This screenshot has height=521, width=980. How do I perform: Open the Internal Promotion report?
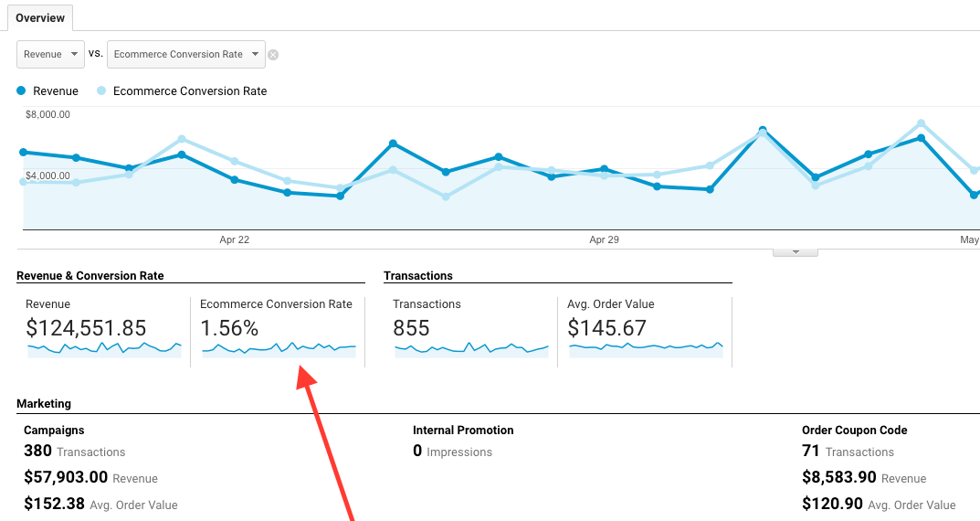tap(463, 430)
